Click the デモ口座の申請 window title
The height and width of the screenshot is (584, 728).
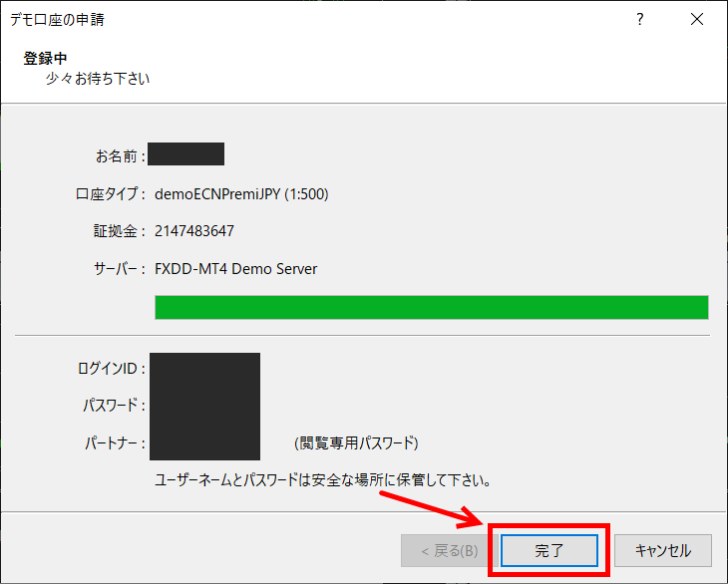click(x=58, y=20)
